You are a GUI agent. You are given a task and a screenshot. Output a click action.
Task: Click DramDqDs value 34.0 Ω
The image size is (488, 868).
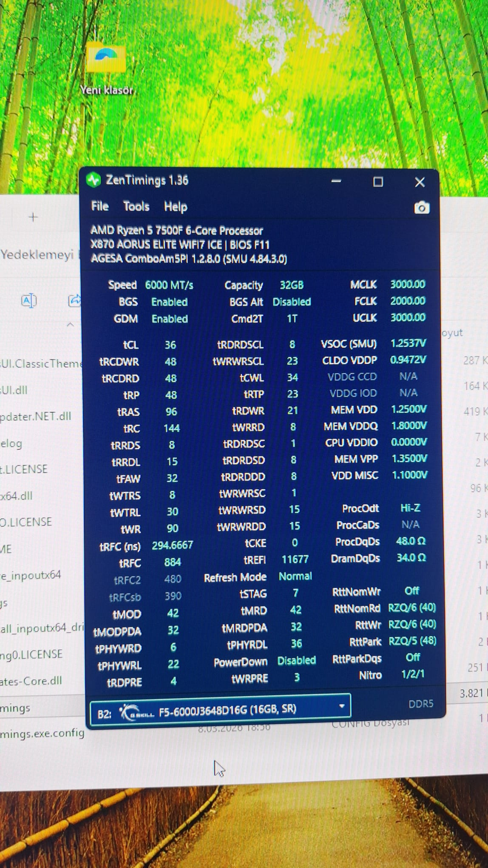(x=411, y=557)
